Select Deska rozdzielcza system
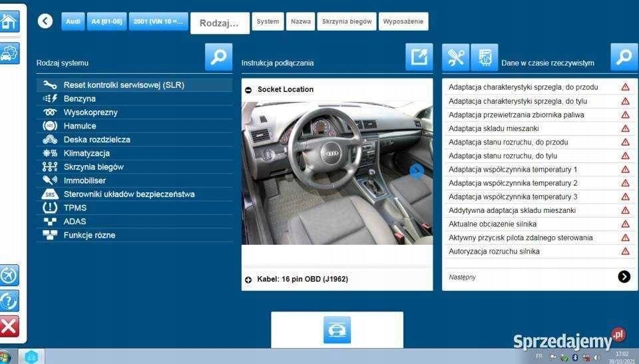639x364 pixels. coord(134,139)
